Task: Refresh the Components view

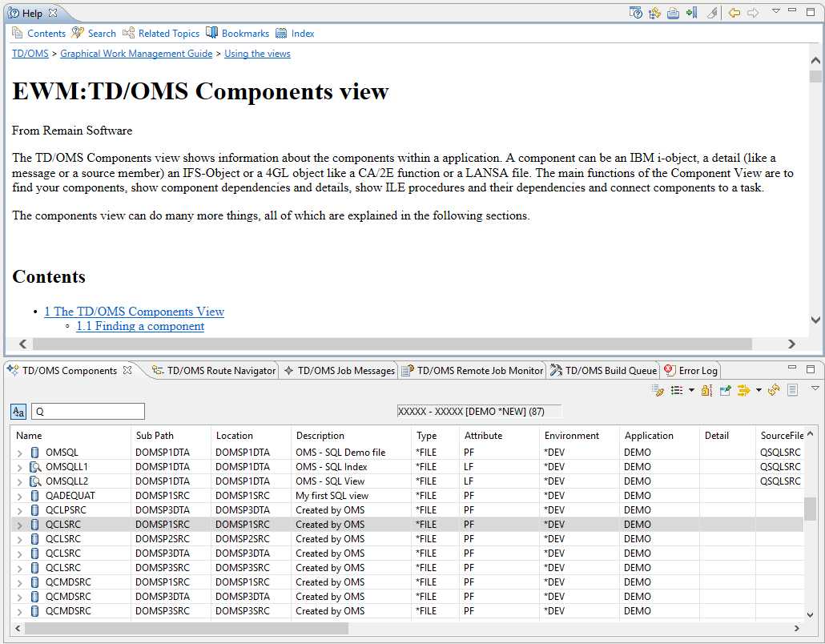Action: 774,390
